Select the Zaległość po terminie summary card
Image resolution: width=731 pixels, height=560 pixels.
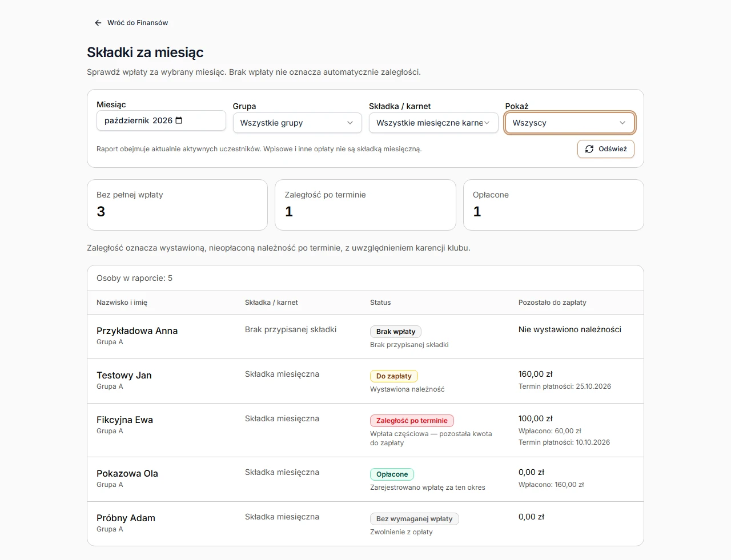click(x=365, y=205)
